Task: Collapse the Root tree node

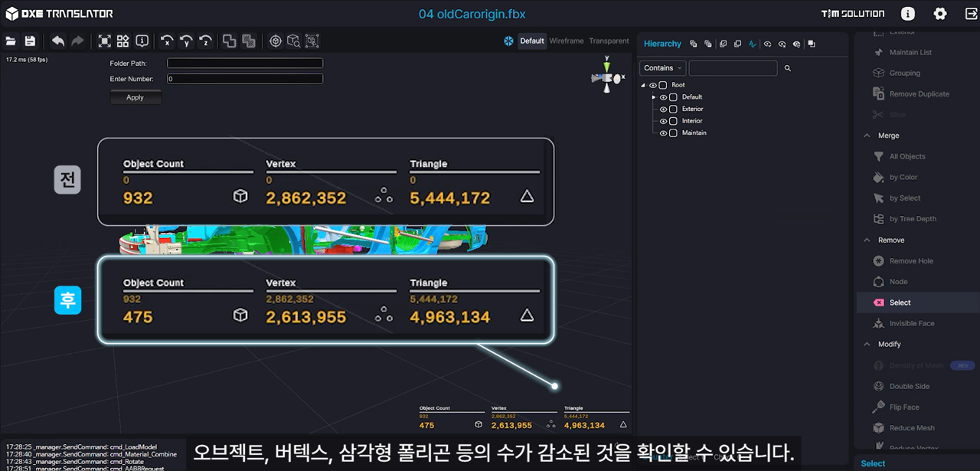Action: (644, 85)
